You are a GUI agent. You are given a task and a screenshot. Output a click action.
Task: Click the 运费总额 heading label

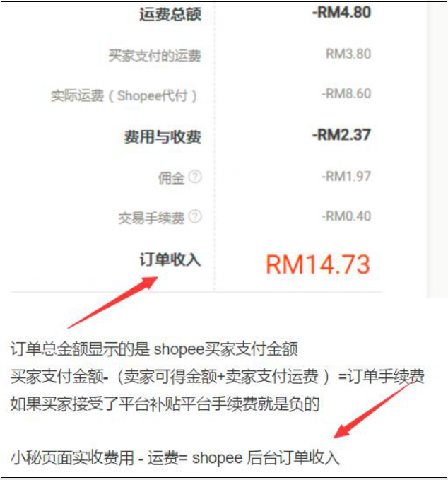170,14
